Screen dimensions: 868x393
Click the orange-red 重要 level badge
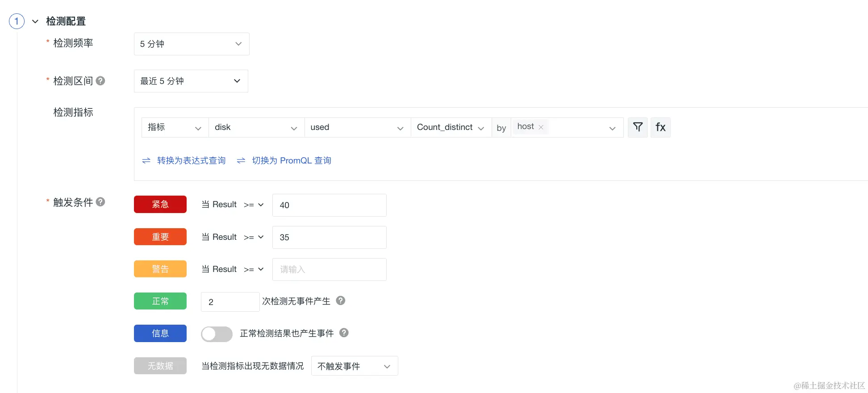pyautogui.click(x=160, y=237)
